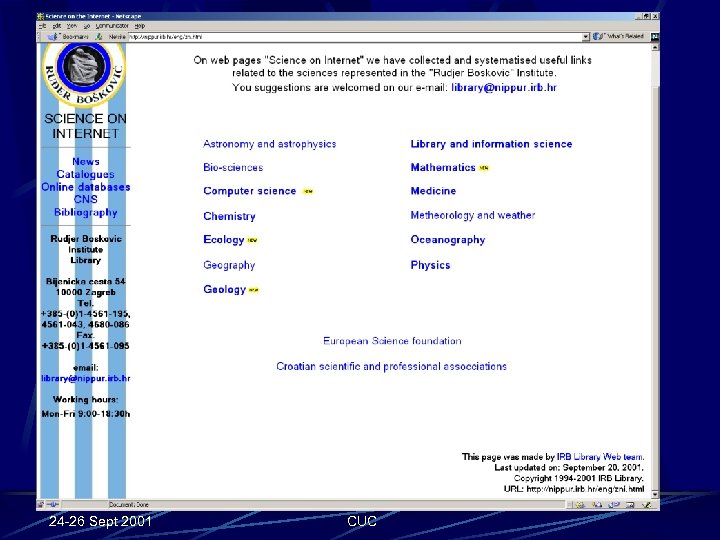Open the Edit menu
This screenshot has height=540, width=720.
pos(57,26)
